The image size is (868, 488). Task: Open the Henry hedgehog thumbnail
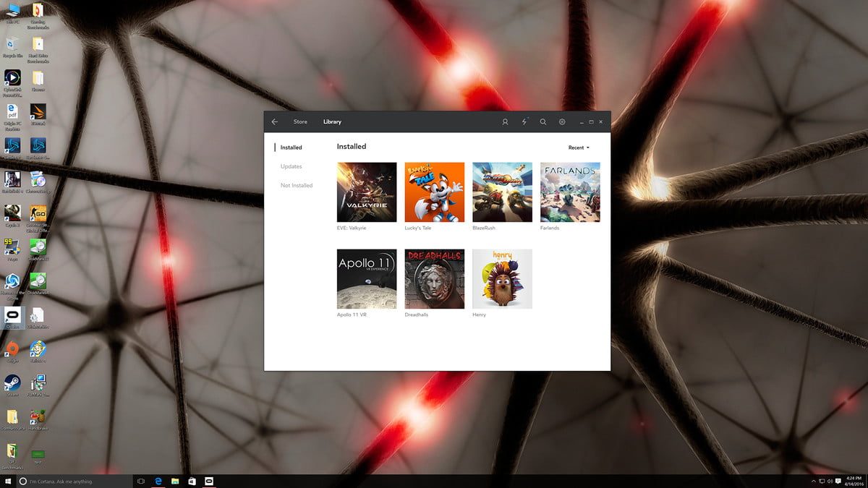click(x=502, y=279)
